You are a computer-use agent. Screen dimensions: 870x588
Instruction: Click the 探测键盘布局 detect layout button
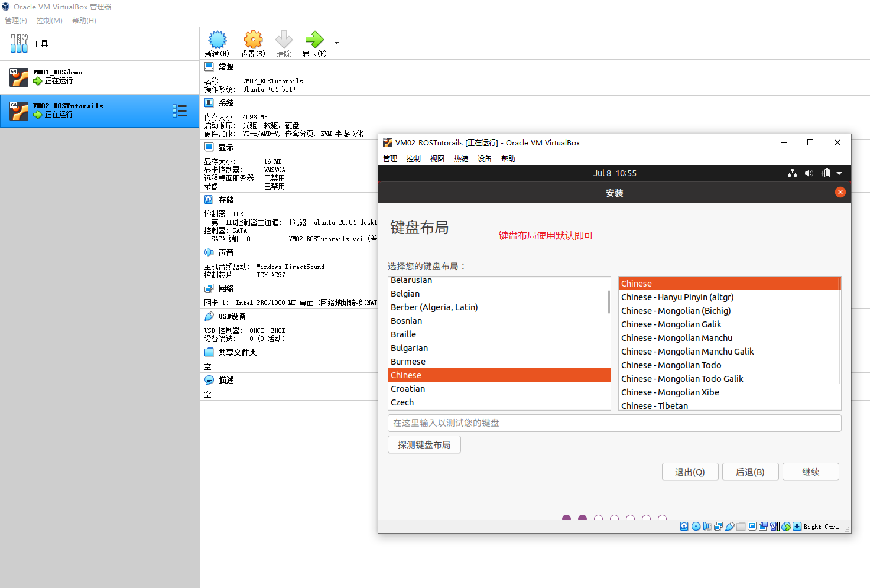[424, 444]
